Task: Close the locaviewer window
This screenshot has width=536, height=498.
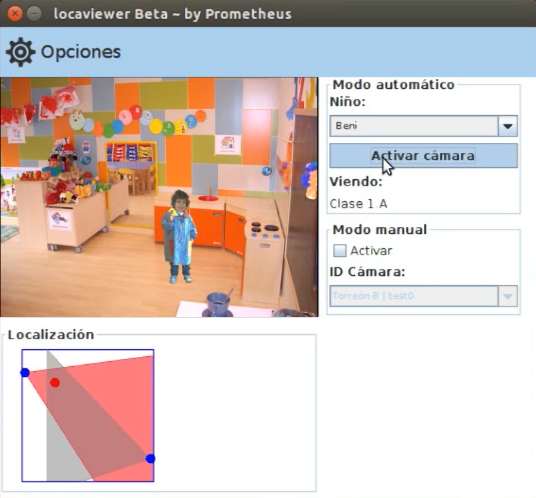Action: coord(15,14)
